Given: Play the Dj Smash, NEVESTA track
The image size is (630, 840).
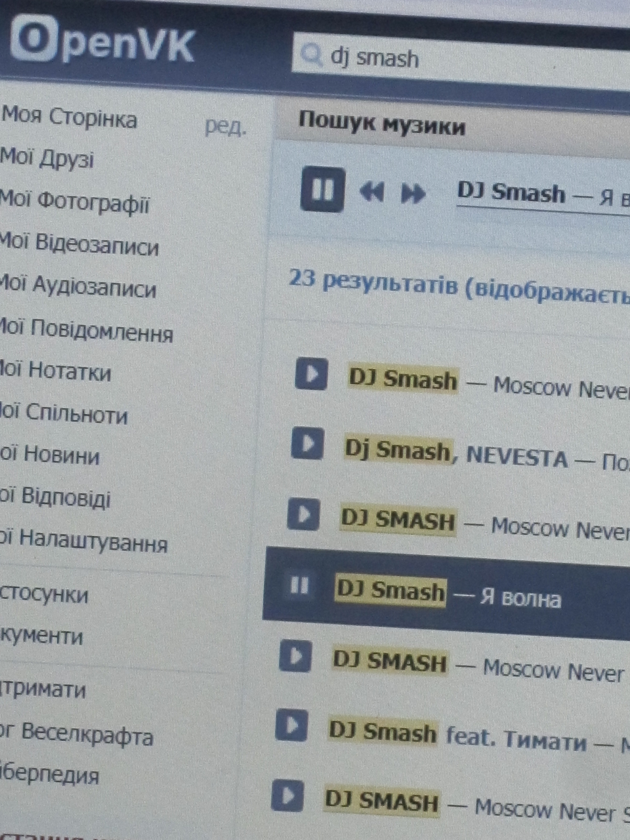Looking at the screenshot, I should coord(308,443).
